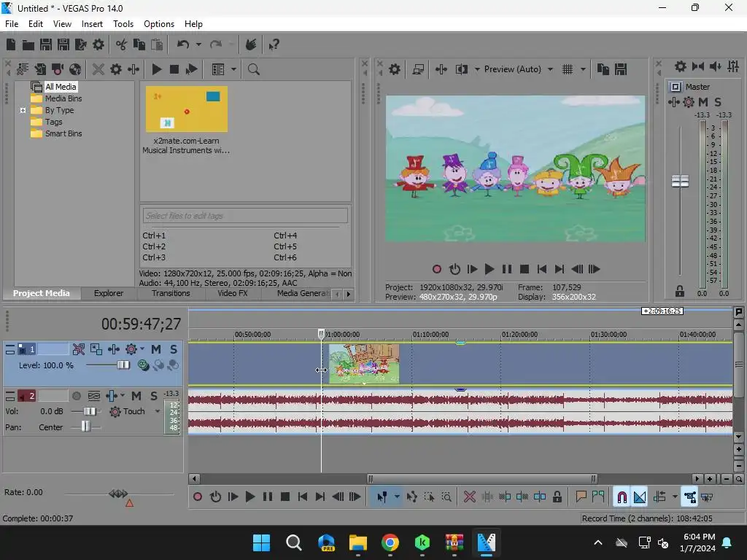Open Master Bus audio properties gear

click(681, 66)
